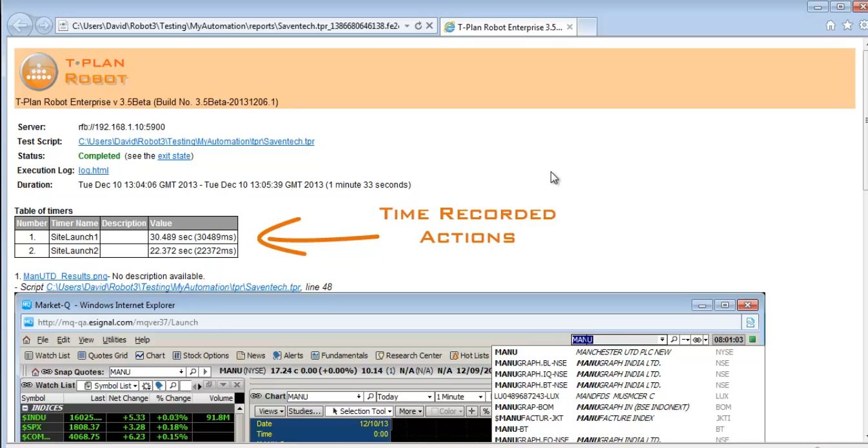Click the top-right symbol search magnifier

point(673,340)
